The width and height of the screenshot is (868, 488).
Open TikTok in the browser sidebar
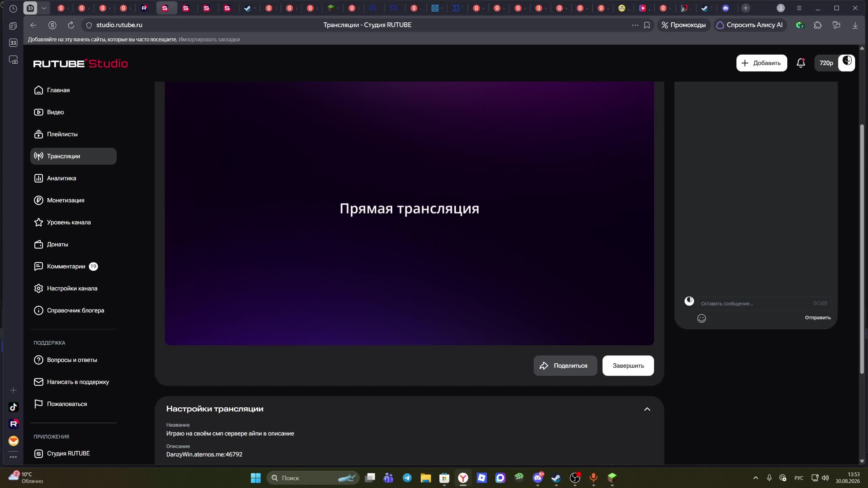14,407
